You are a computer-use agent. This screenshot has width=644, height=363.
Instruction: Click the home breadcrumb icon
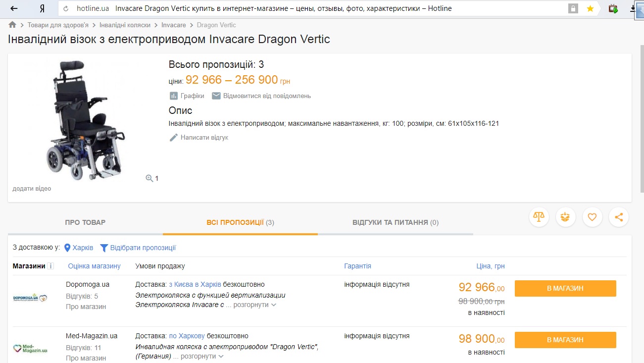coord(12,25)
